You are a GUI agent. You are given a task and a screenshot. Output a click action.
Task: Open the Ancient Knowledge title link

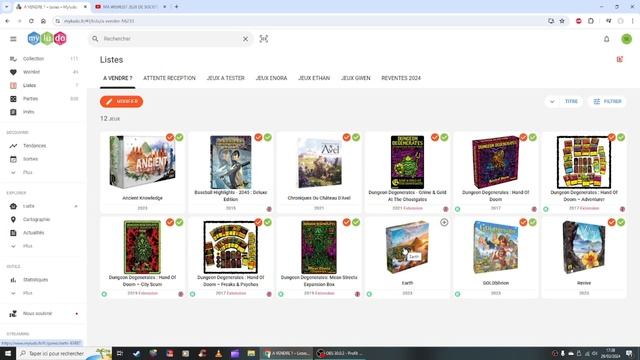(142, 198)
